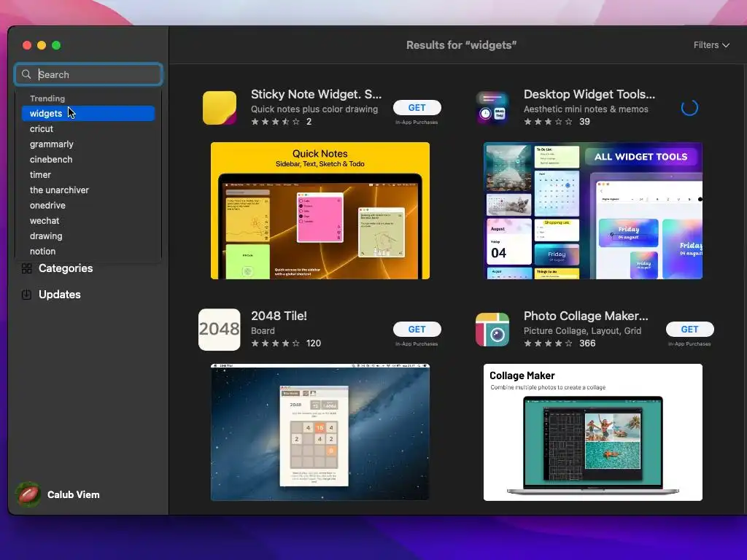
Task: Open the Quick Notes screenshot preview
Action: (x=320, y=211)
